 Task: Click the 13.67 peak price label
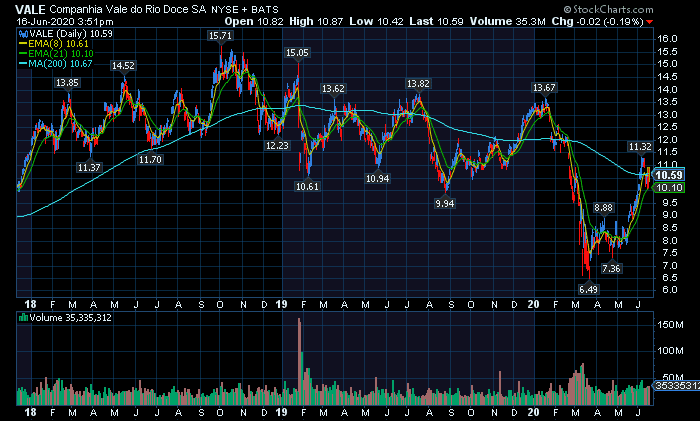(544, 88)
